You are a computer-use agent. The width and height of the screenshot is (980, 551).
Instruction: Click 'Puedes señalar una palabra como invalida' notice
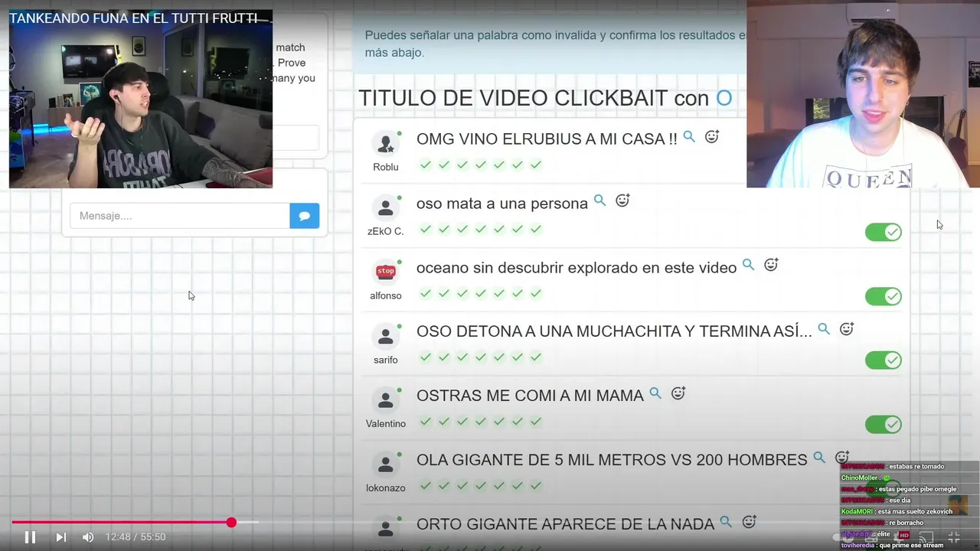(554, 44)
